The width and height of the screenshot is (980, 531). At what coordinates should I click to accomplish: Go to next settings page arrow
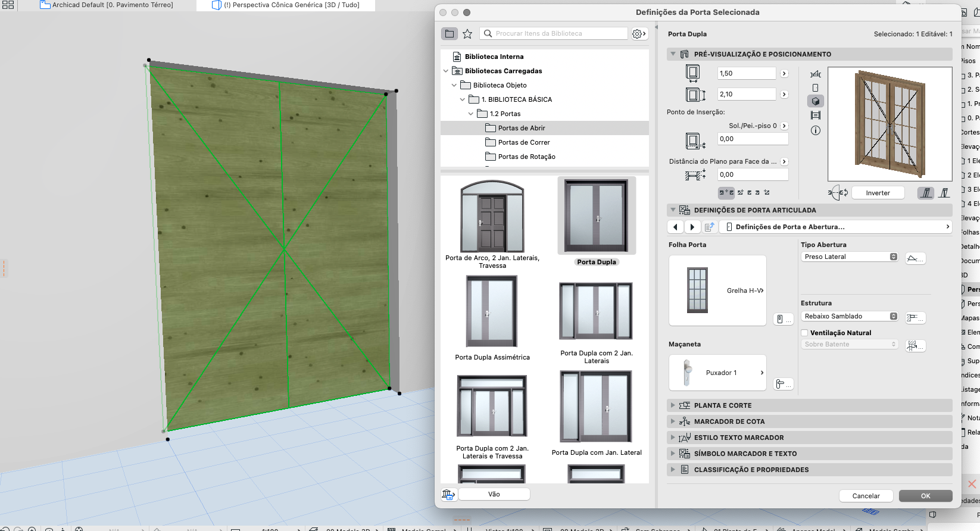pos(692,227)
